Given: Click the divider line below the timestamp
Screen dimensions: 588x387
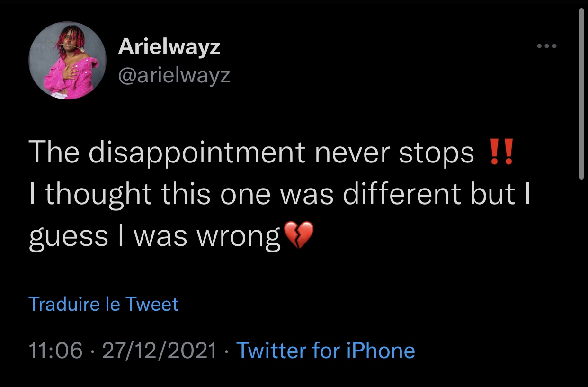Looking at the screenshot, I should pos(294,383).
